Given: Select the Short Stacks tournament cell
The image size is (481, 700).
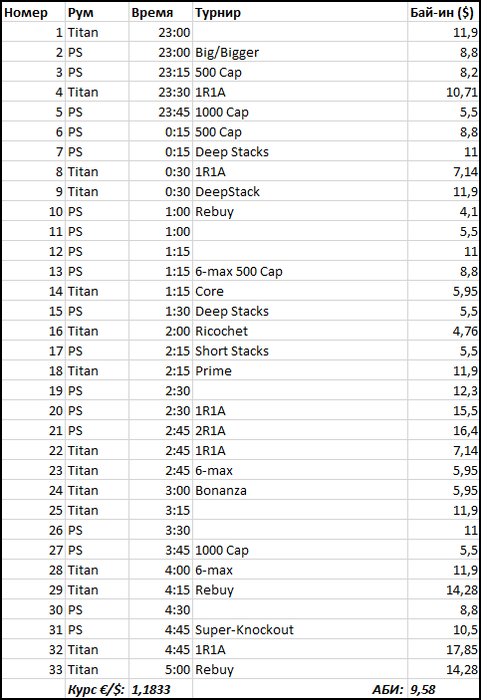Looking at the screenshot, I should 300,351.
